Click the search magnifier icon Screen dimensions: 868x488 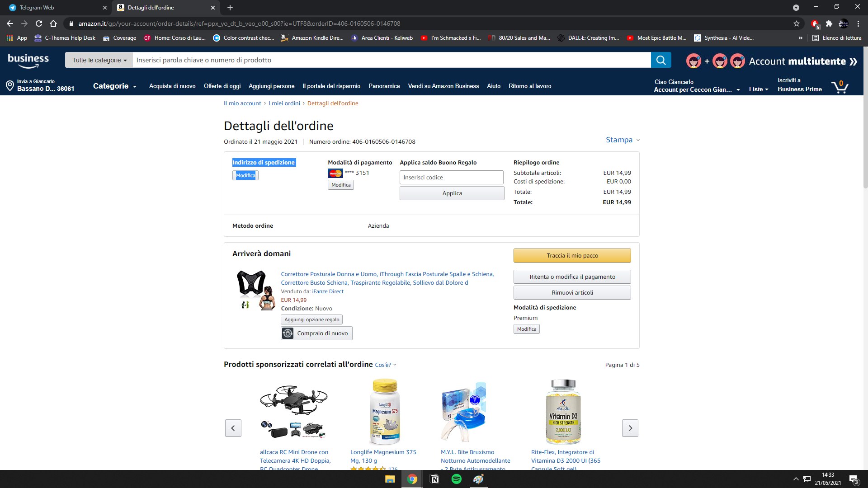pyautogui.click(x=661, y=60)
